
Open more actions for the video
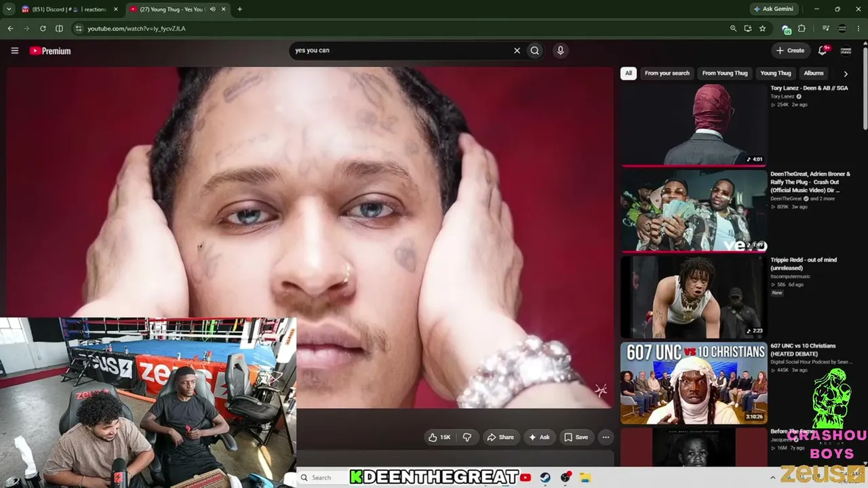pos(606,437)
